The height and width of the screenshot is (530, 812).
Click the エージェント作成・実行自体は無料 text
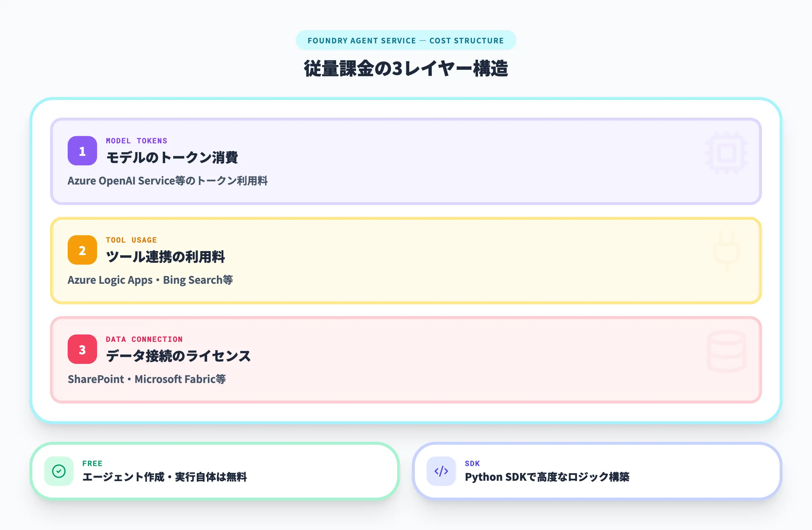(x=165, y=477)
